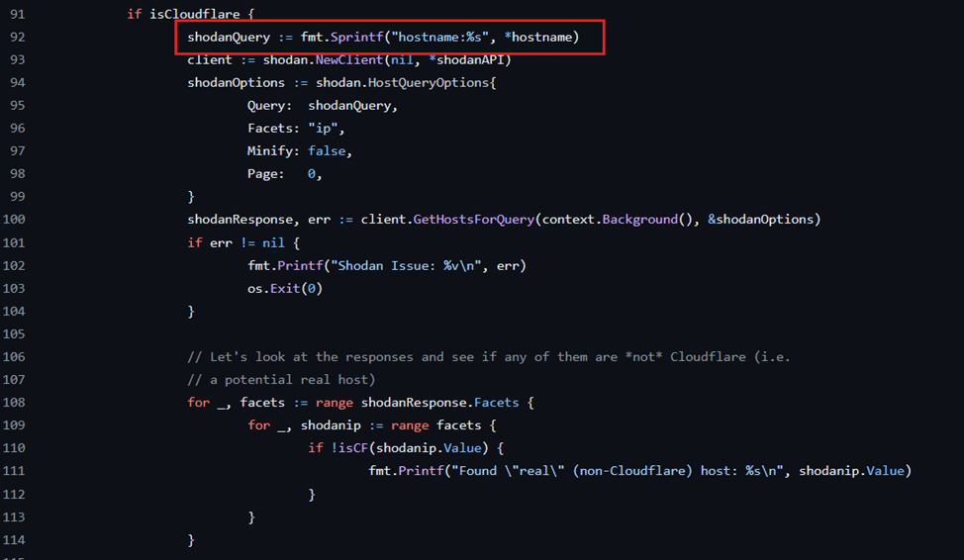Click line number 99

(x=17, y=197)
